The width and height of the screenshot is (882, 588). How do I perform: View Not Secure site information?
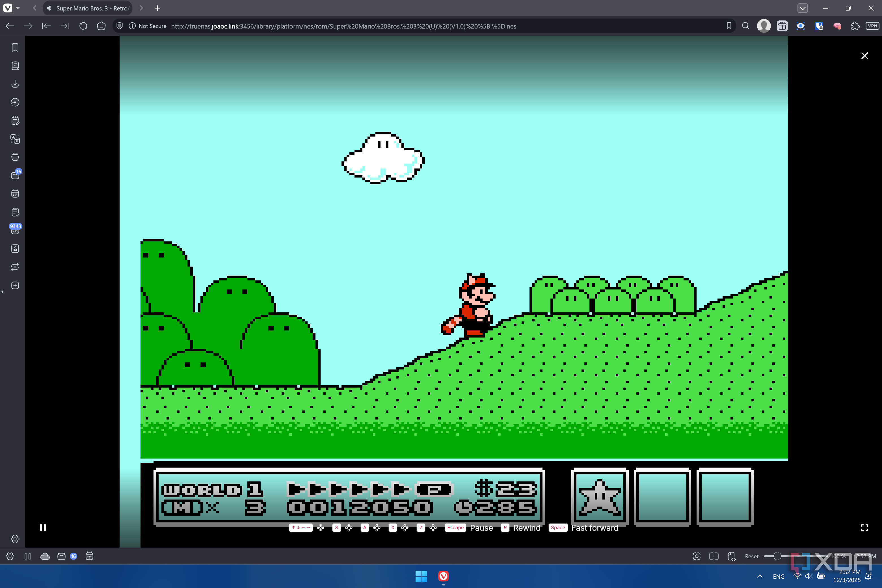click(x=148, y=26)
